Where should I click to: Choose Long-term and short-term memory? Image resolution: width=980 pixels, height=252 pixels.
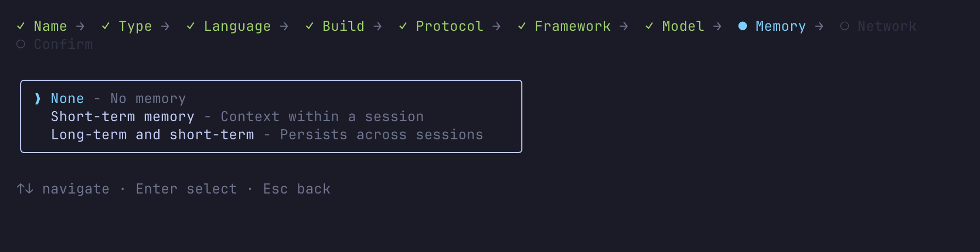152,135
